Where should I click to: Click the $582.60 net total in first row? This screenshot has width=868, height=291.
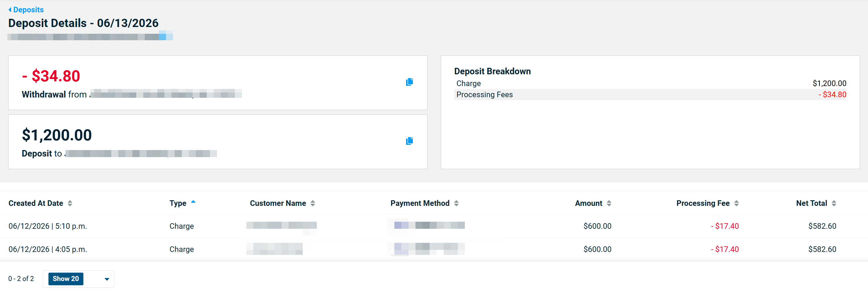822,226
